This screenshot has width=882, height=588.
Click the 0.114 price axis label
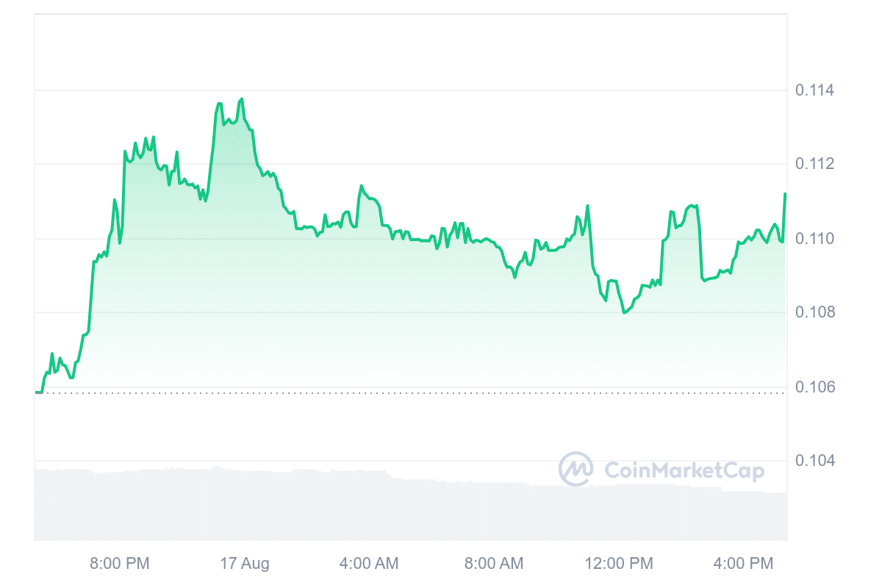(x=814, y=91)
